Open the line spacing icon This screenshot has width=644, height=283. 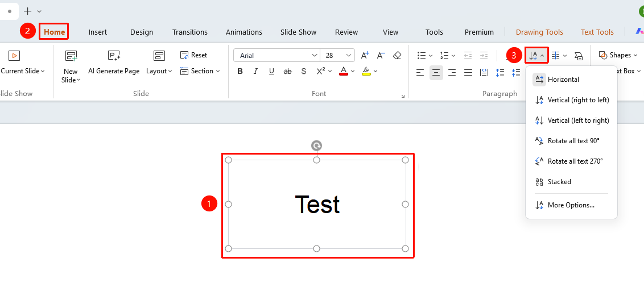[500, 73]
